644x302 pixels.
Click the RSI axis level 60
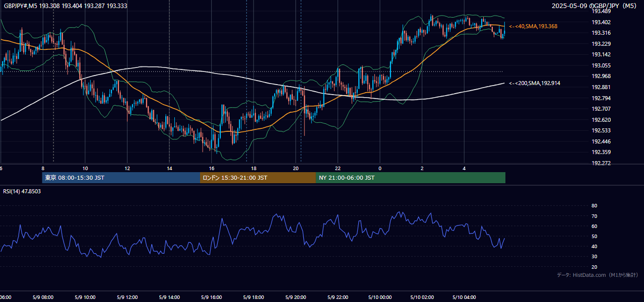tap(595, 226)
